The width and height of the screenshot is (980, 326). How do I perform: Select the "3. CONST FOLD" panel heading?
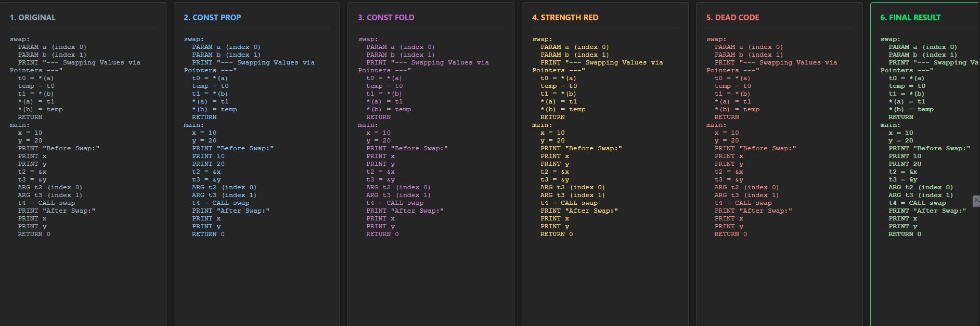click(386, 18)
